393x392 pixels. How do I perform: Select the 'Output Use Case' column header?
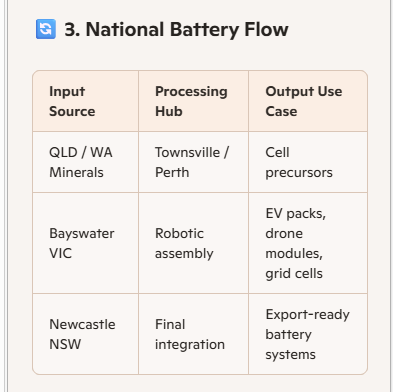308,101
